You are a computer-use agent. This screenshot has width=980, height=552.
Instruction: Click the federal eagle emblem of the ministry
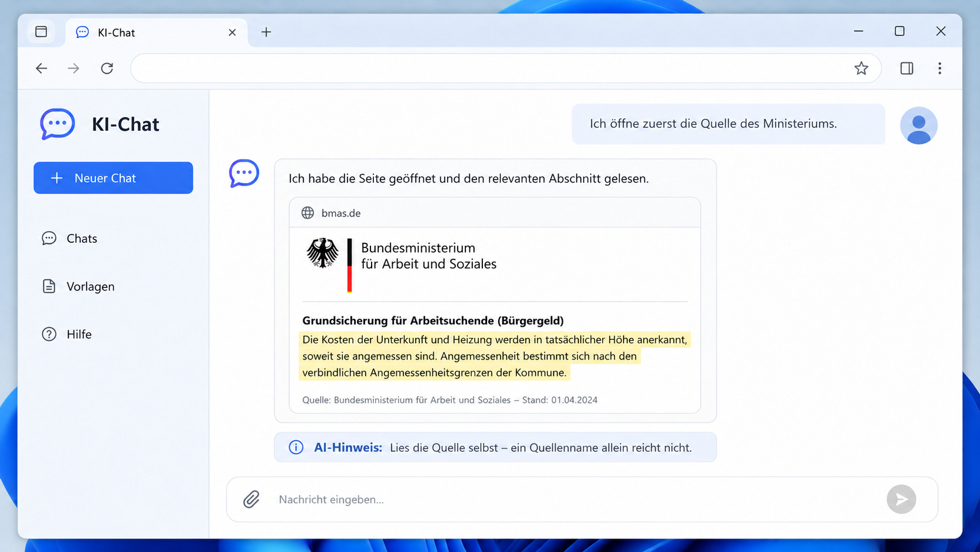[322, 253]
